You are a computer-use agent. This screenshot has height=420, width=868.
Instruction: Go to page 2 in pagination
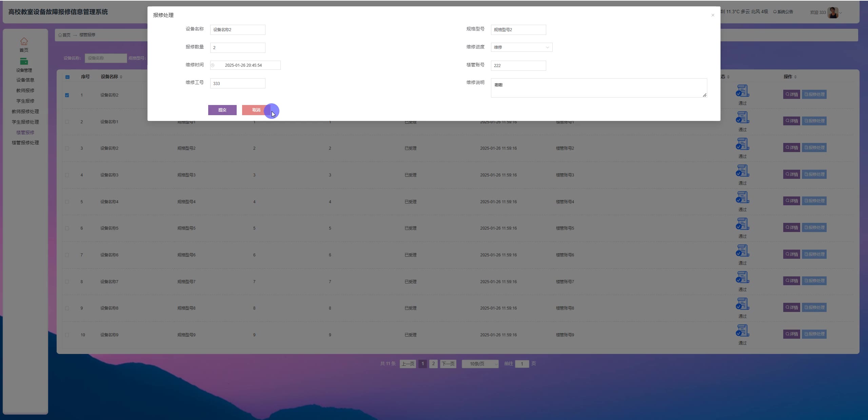(433, 364)
